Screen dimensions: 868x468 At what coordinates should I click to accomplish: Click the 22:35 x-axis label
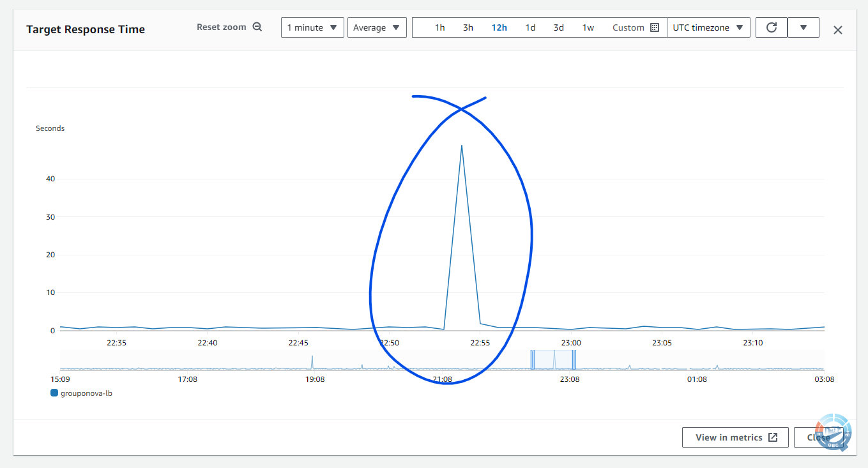(116, 343)
